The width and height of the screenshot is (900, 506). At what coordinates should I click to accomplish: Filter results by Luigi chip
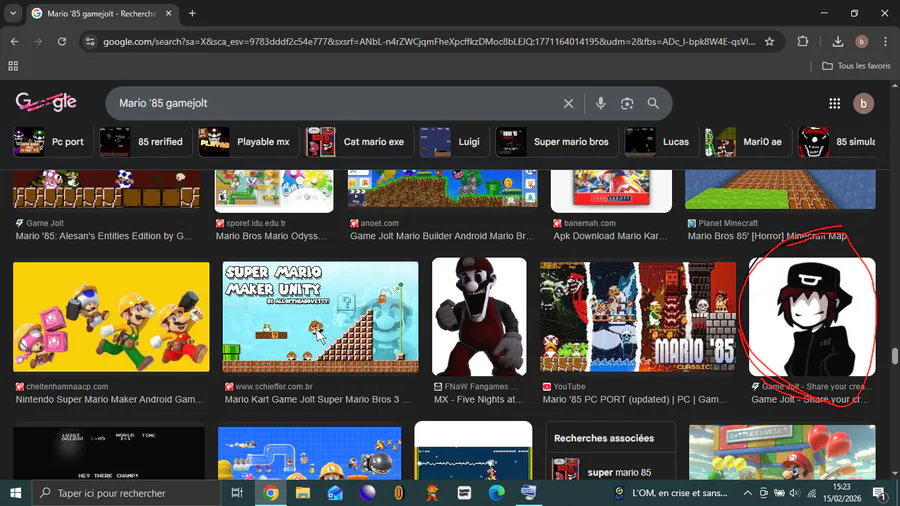453,142
